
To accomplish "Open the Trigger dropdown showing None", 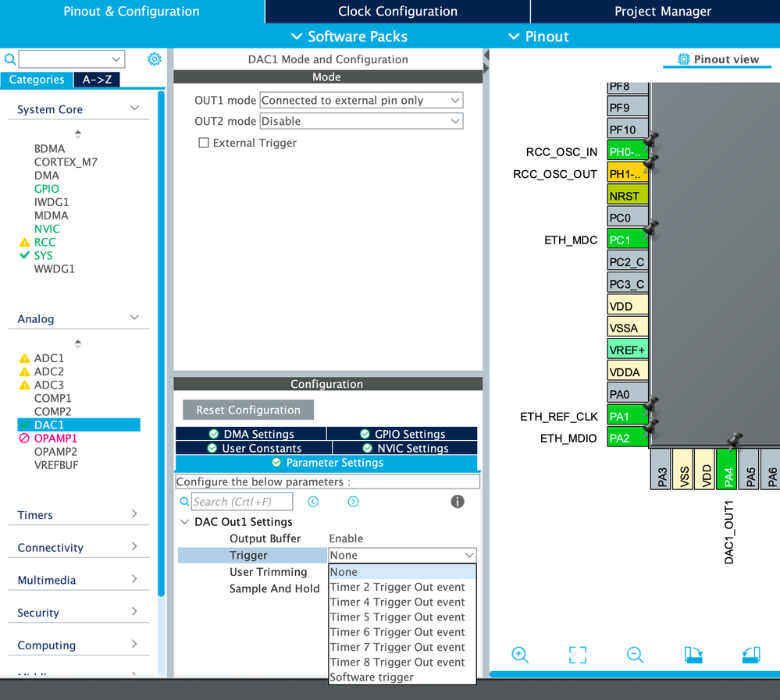I will pos(402,556).
